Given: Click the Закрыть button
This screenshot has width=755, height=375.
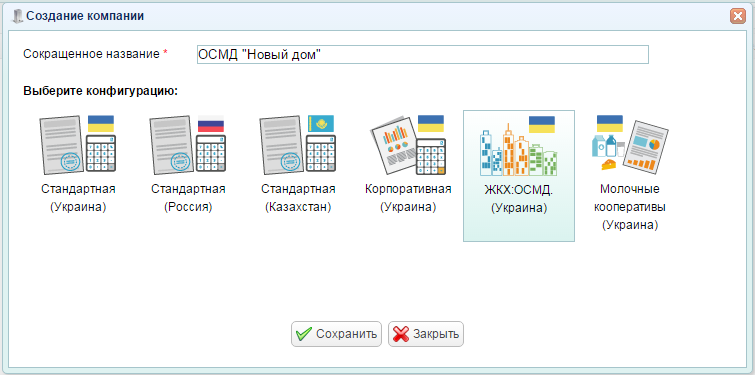Looking at the screenshot, I should coord(426,334).
